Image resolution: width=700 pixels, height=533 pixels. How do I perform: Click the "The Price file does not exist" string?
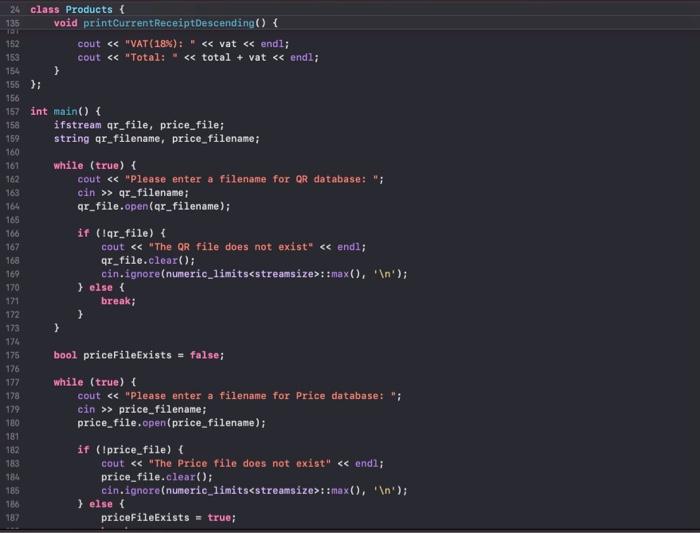point(240,463)
